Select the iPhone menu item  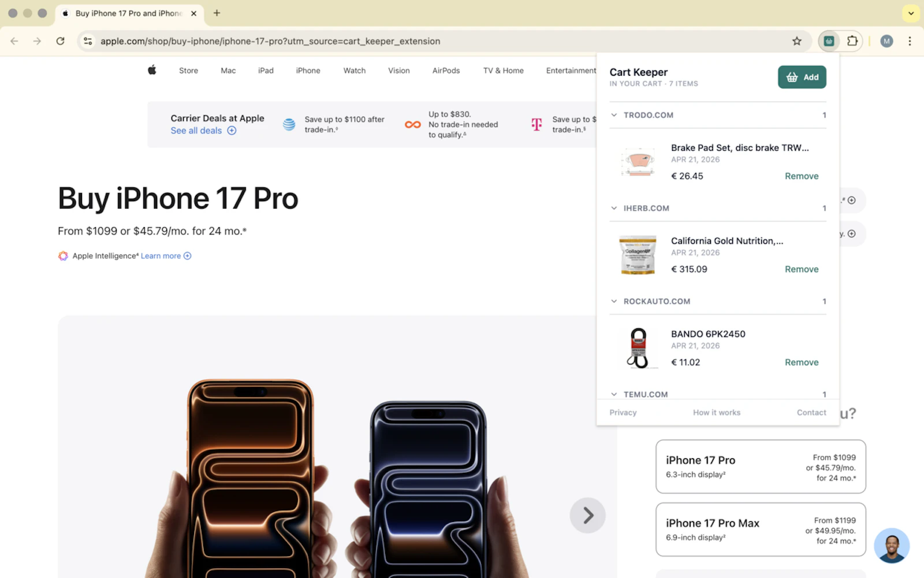coord(308,70)
